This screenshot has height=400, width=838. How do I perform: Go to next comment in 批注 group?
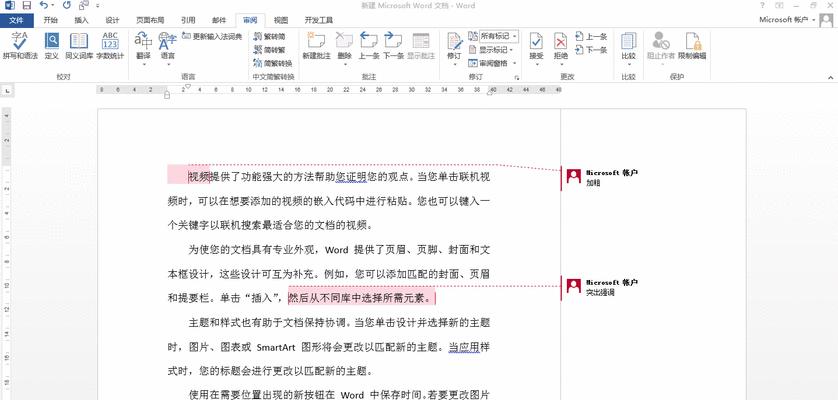tap(393, 46)
